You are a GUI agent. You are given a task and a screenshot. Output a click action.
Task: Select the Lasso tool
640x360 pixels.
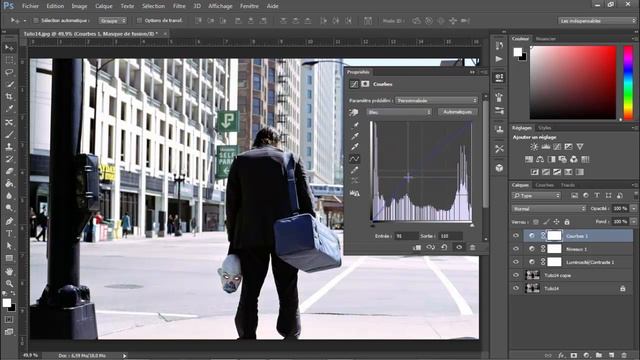tap(9, 72)
